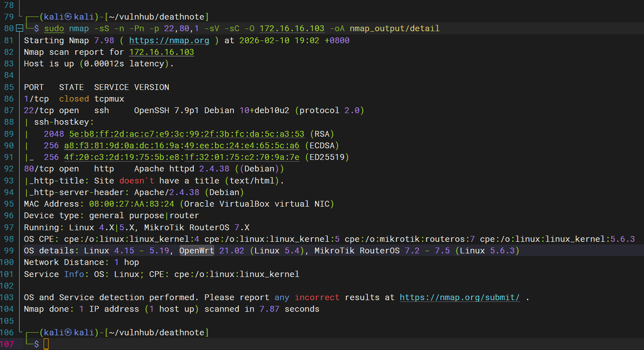Click the red 'incorrect' word
Screen dimensions: 644x350
coord(317,297)
